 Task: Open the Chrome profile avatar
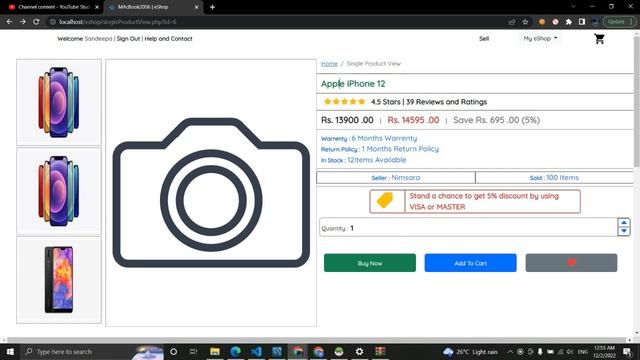pos(595,22)
